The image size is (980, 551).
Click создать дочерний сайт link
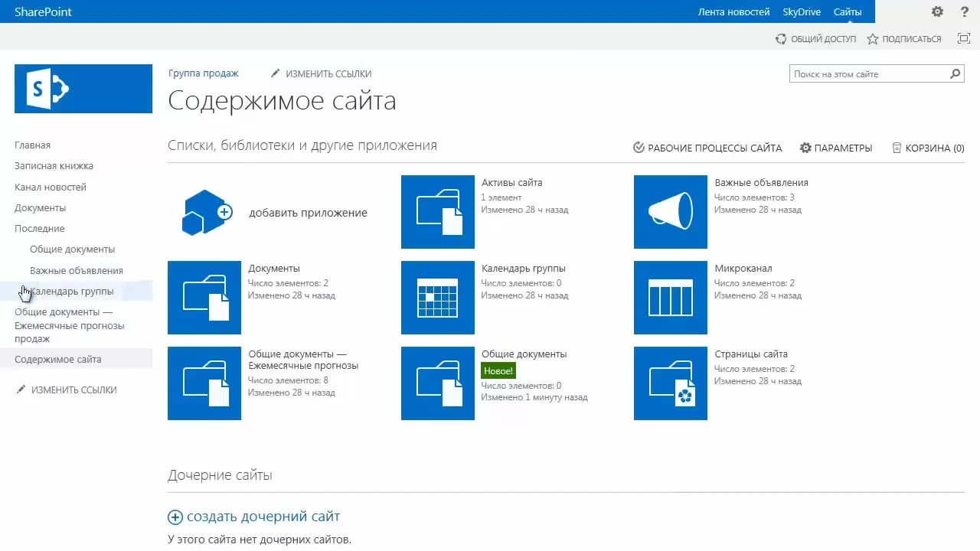[263, 517]
